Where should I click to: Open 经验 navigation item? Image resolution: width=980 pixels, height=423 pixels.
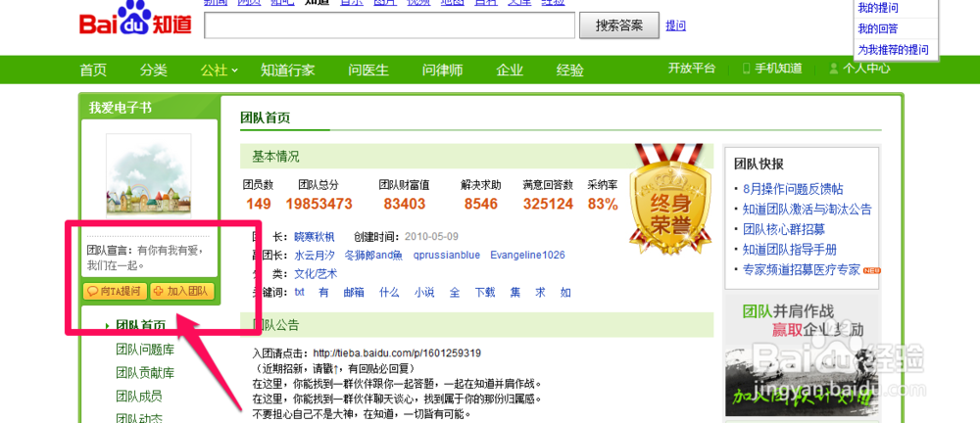tap(570, 70)
